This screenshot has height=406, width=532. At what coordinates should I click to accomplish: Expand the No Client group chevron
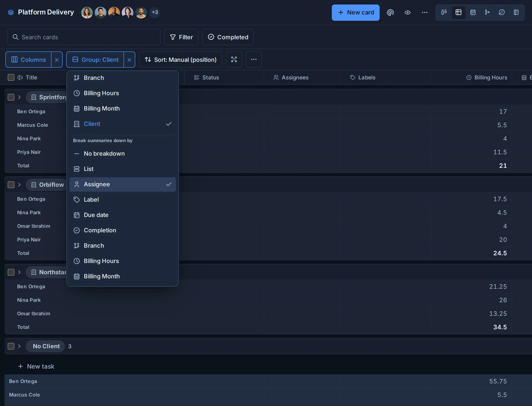[x=19, y=346]
